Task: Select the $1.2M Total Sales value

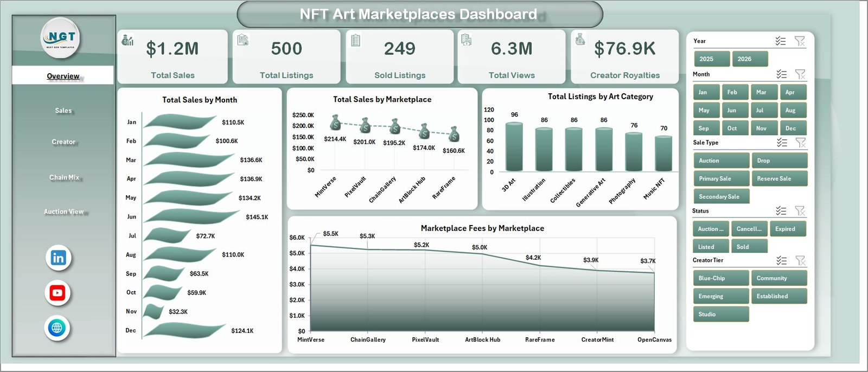Action: [173, 49]
